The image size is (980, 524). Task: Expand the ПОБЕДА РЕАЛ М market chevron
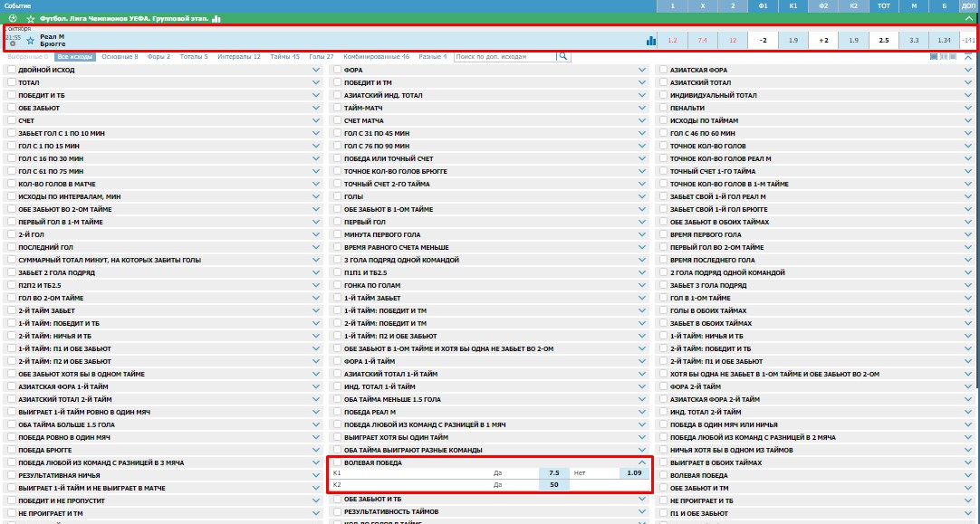tap(642, 412)
